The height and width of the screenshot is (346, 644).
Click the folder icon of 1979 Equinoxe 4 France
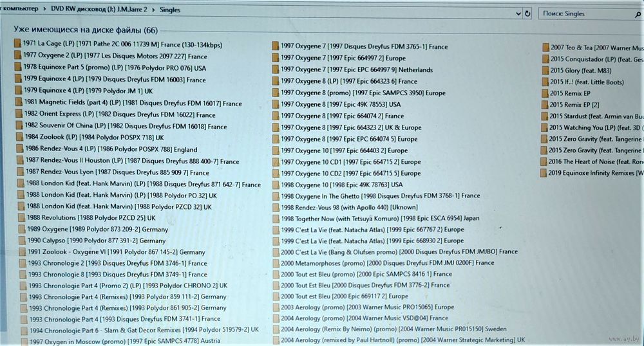point(19,78)
